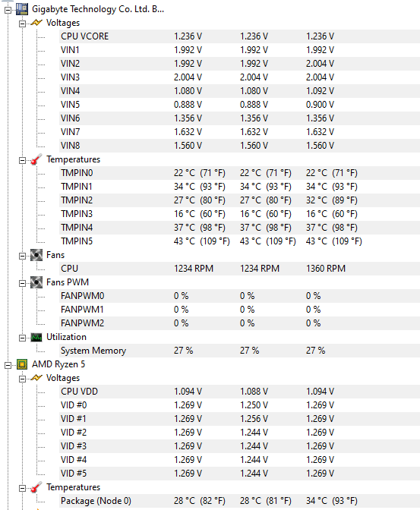This screenshot has height=510, width=420.
Task: Click the Fans PWM fan icon
Action: click(x=36, y=282)
